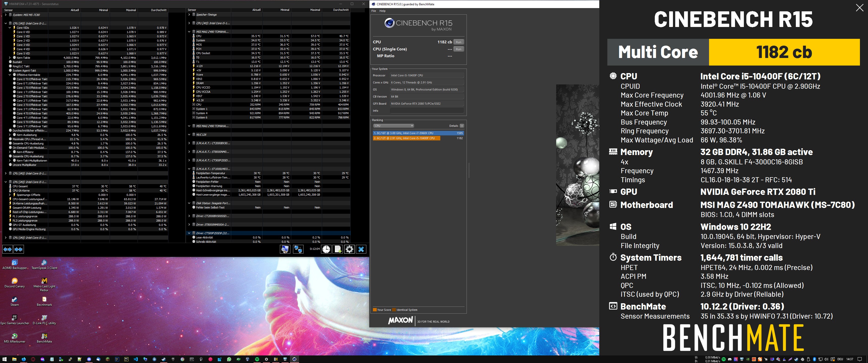Collapse the Effektive Kerntakte node
Screen dimensions: 868x363
pos(10,75)
